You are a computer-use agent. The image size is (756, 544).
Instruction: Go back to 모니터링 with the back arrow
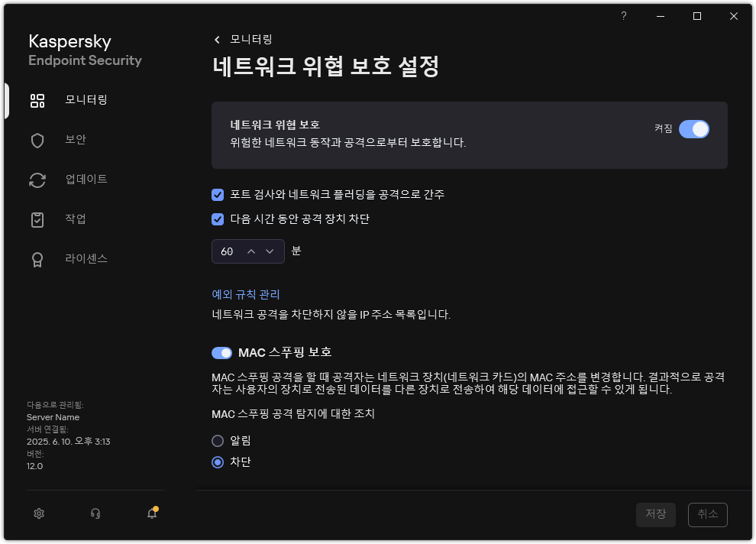[216, 39]
